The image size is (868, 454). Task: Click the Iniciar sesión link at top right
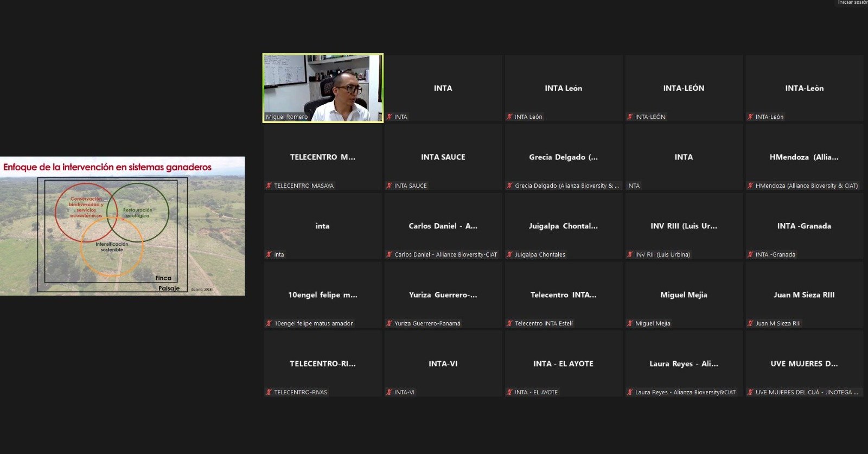[x=852, y=3]
